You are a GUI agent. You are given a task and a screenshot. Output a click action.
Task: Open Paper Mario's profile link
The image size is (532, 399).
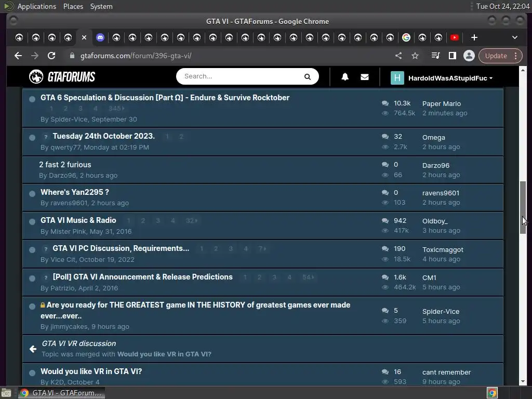(x=442, y=103)
